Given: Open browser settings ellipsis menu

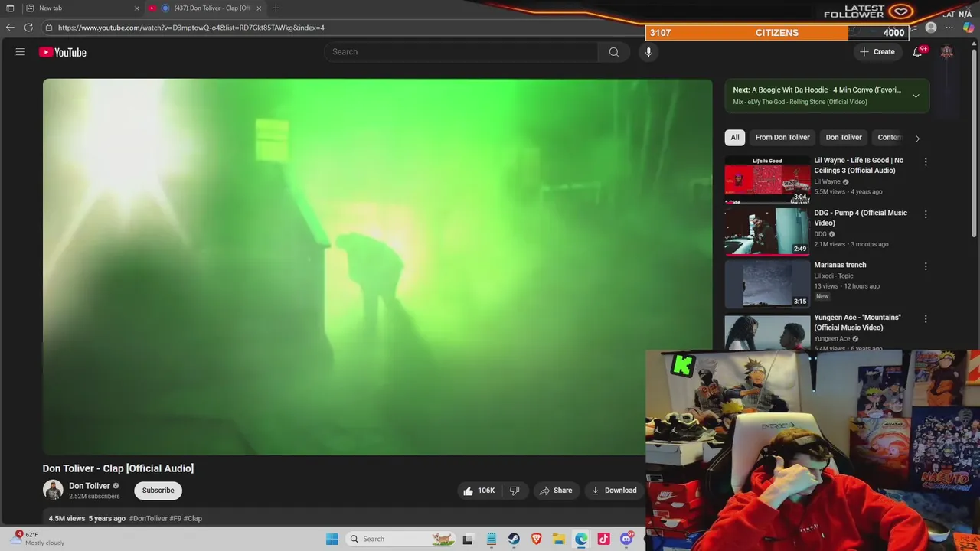Looking at the screenshot, I should tap(949, 28).
